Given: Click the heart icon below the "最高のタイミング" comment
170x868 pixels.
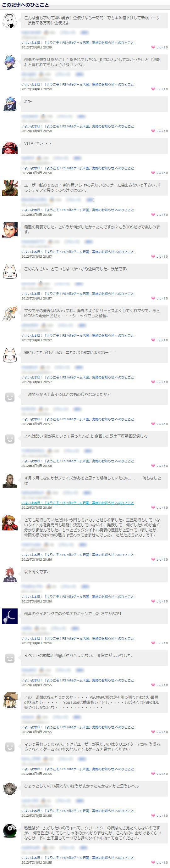Looking at the screenshot, I should (153, 643).
